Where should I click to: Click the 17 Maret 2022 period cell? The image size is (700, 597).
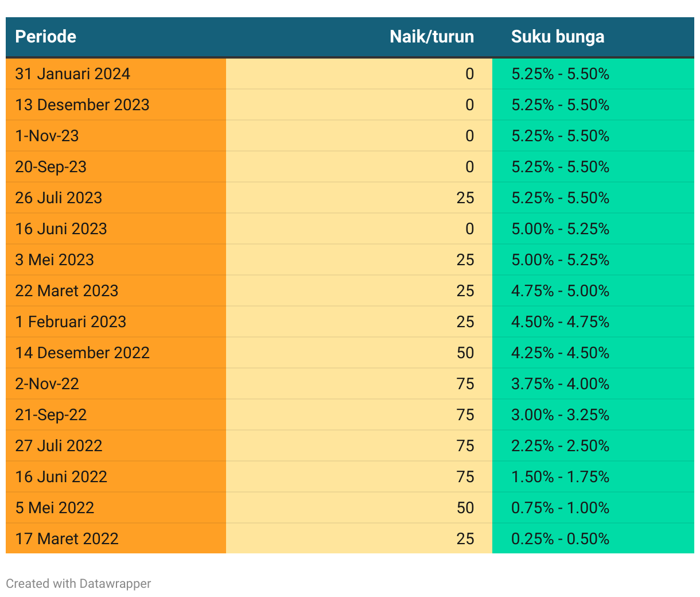point(67,539)
